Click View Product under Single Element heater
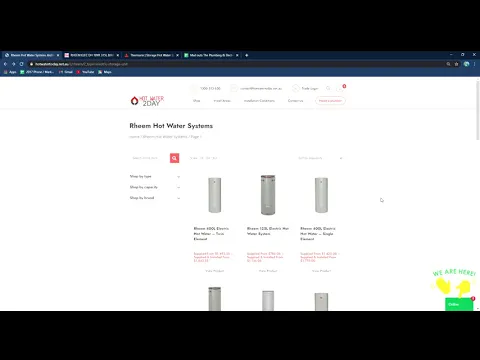 [321, 271]
